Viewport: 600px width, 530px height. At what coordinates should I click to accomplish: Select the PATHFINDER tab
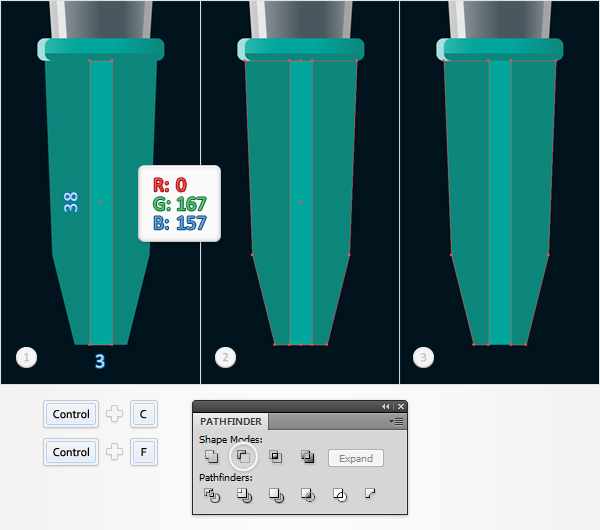[231, 421]
